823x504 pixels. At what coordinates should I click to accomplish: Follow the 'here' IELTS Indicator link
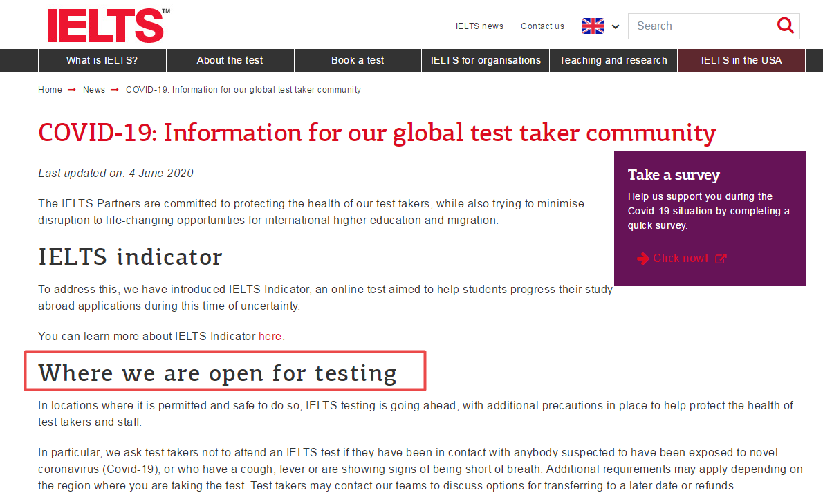pos(270,337)
